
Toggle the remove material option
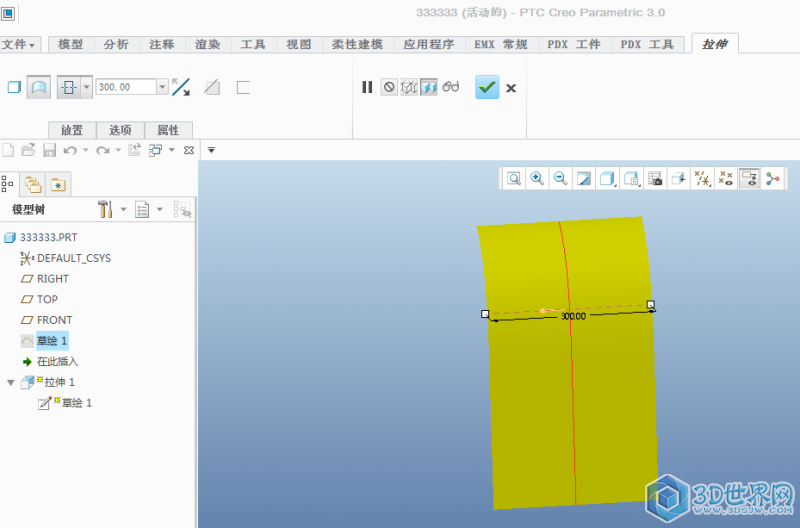[x=212, y=88]
